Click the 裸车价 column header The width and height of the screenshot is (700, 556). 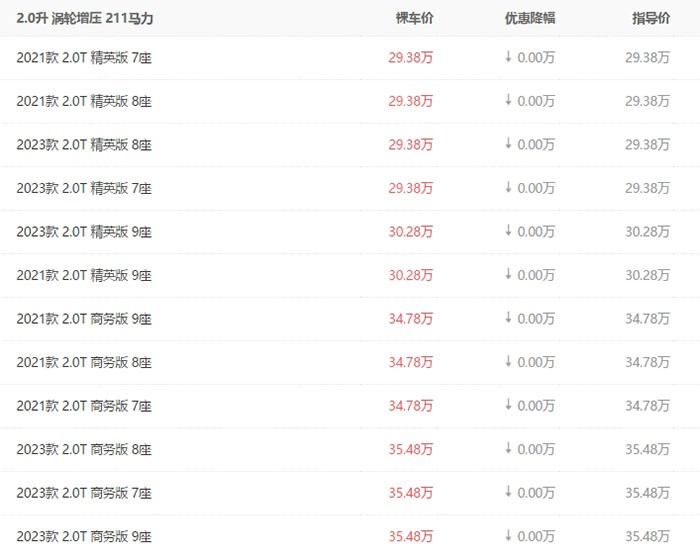[x=414, y=18]
